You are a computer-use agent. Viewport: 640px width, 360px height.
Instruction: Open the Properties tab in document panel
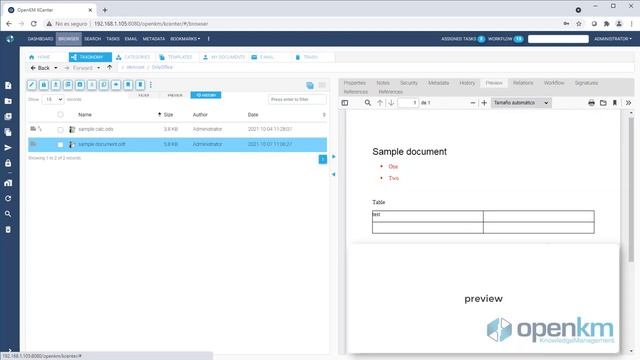tap(355, 83)
